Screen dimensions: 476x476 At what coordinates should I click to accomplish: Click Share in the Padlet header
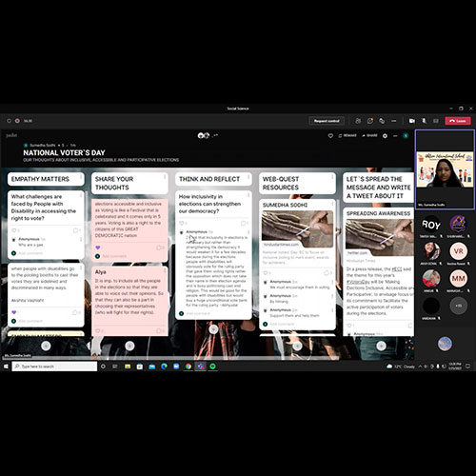pyautogui.click(x=369, y=135)
